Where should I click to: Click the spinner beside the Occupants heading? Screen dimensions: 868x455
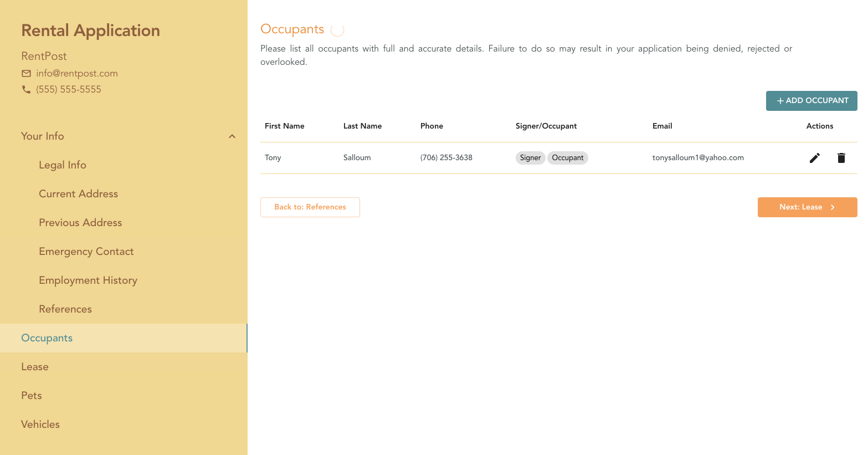(x=337, y=29)
